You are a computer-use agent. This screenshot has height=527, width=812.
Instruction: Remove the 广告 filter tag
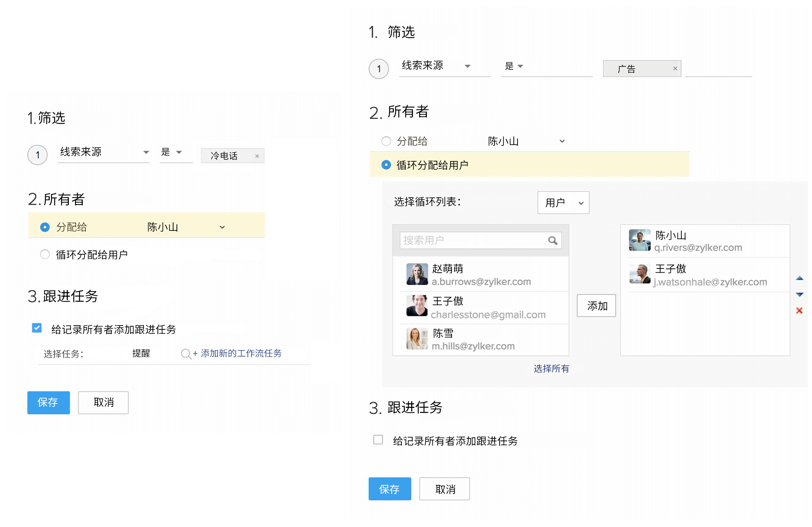tap(675, 68)
